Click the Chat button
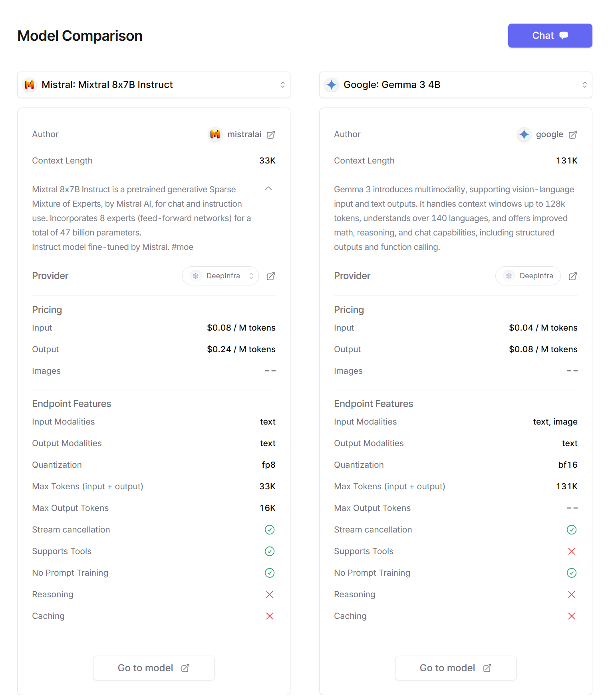 pyautogui.click(x=550, y=36)
